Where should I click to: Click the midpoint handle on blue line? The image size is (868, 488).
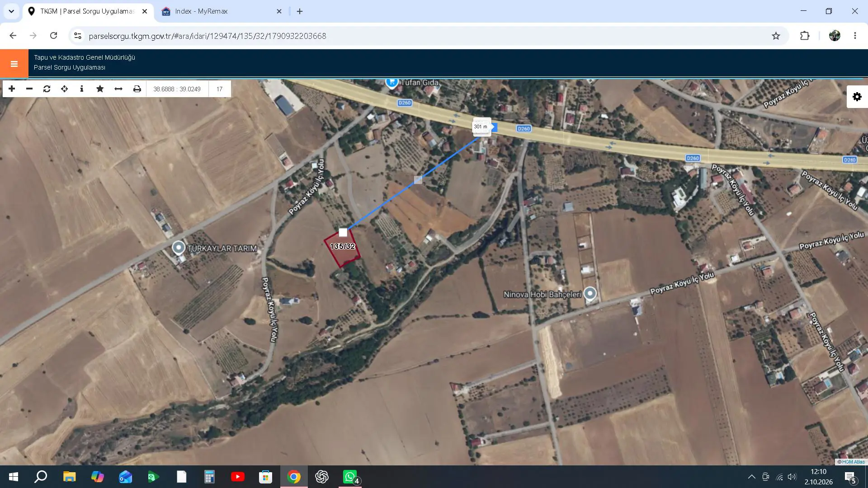pos(418,180)
